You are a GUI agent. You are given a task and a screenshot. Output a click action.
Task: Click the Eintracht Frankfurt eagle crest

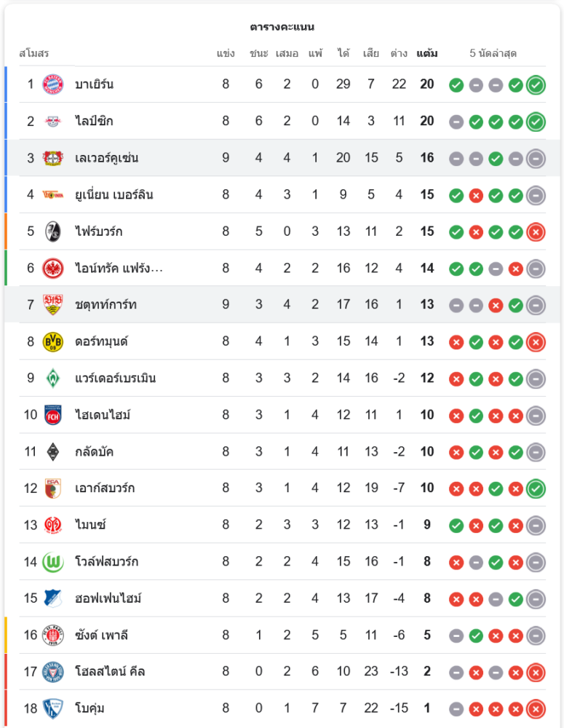(x=52, y=268)
